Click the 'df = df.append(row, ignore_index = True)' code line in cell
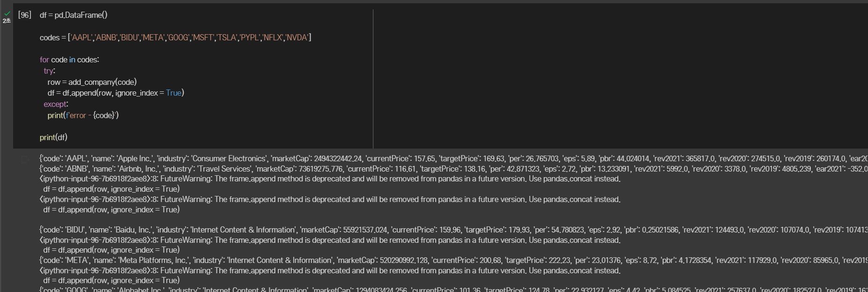Screen dimensions: 868x292 pyautogui.click(x=116, y=93)
